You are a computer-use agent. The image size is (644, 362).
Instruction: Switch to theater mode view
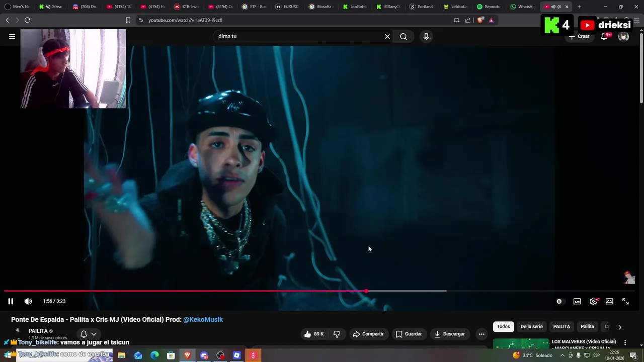click(609, 301)
